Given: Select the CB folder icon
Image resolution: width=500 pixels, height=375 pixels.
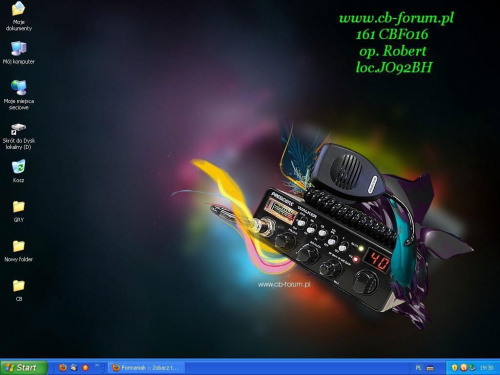Looking at the screenshot, I should coord(19,290).
